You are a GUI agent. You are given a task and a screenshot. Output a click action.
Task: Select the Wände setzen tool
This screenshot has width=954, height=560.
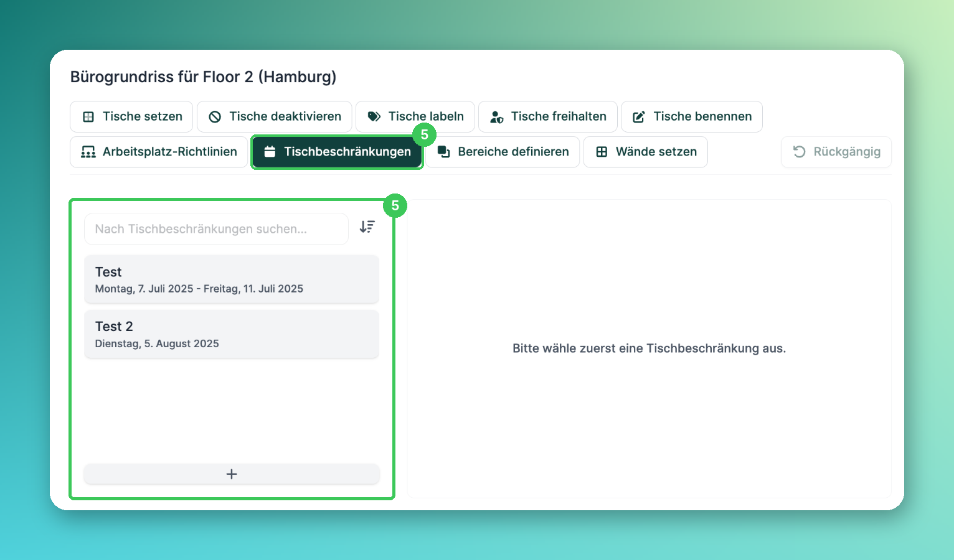coord(646,152)
